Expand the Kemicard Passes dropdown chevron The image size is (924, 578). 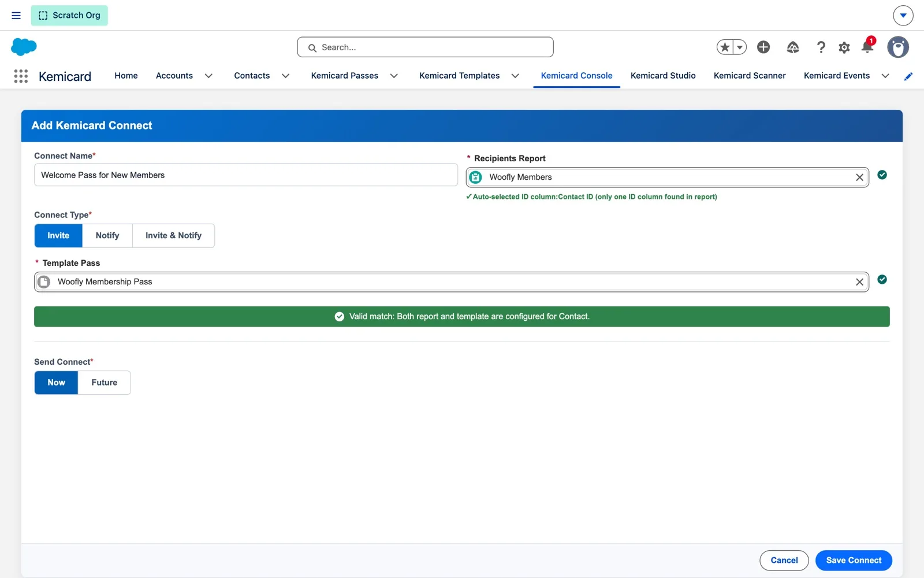[394, 76]
